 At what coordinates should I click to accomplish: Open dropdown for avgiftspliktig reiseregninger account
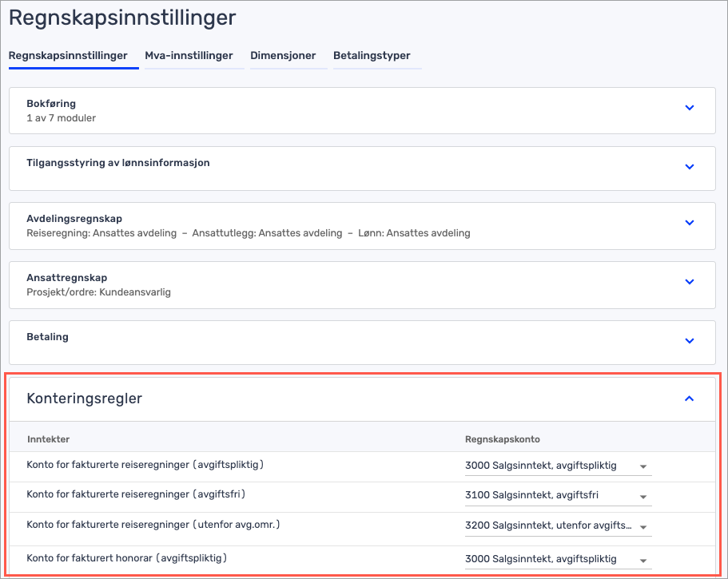pyautogui.click(x=558, y=466)
